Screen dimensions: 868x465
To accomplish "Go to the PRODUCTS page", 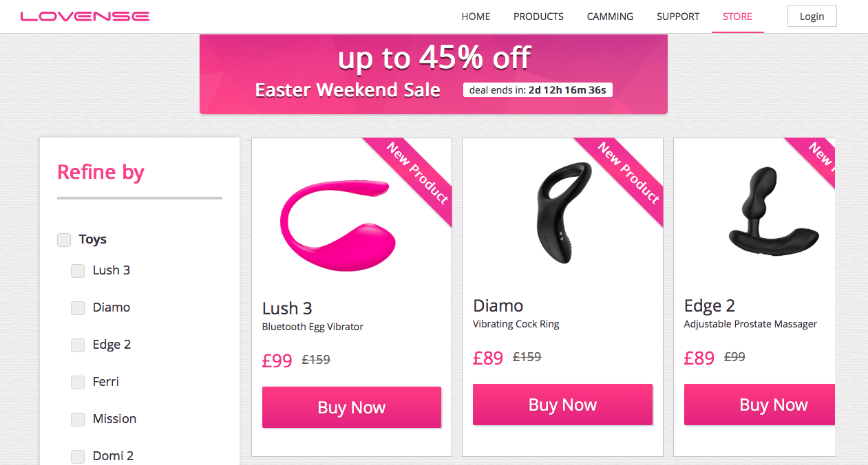I will [538, 17].
